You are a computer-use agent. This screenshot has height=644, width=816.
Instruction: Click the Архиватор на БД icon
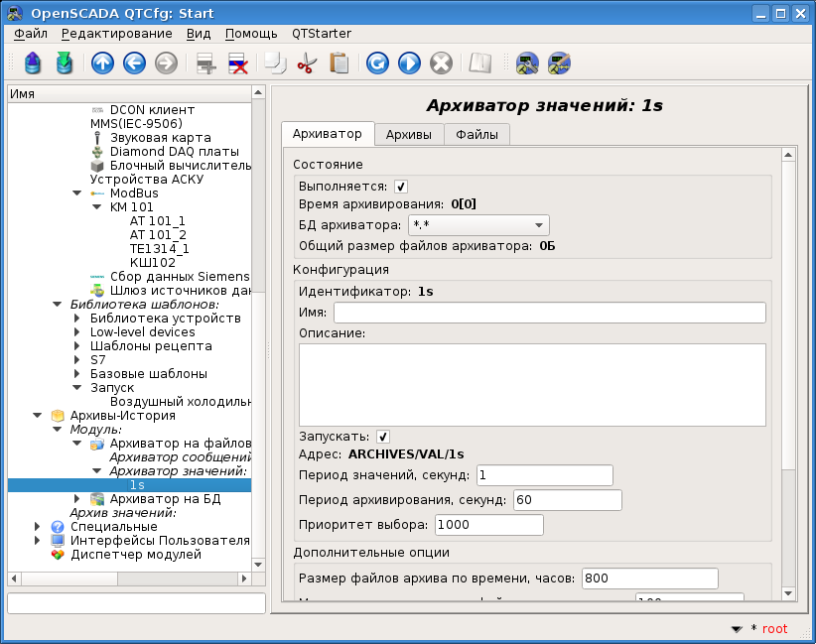(x=97, y=499)
